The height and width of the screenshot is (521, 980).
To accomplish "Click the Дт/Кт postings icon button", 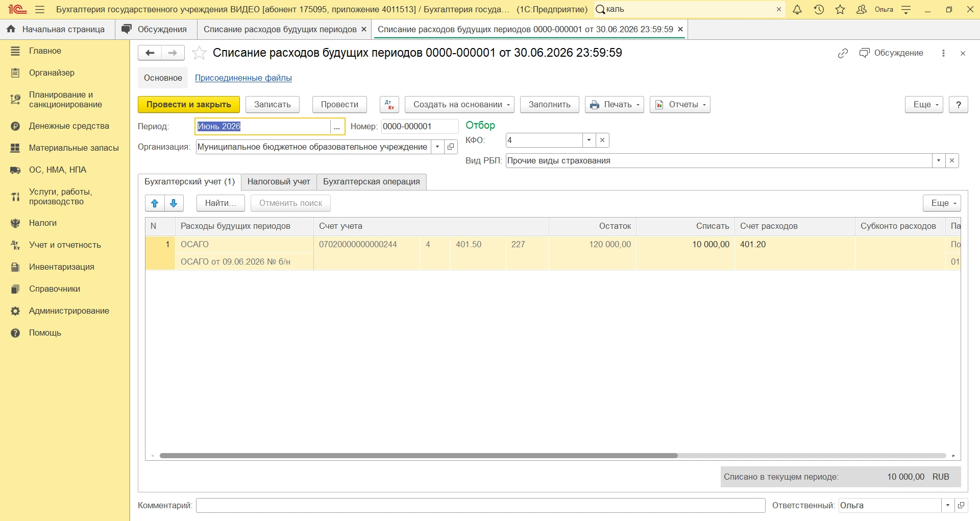I will [389, 105].
